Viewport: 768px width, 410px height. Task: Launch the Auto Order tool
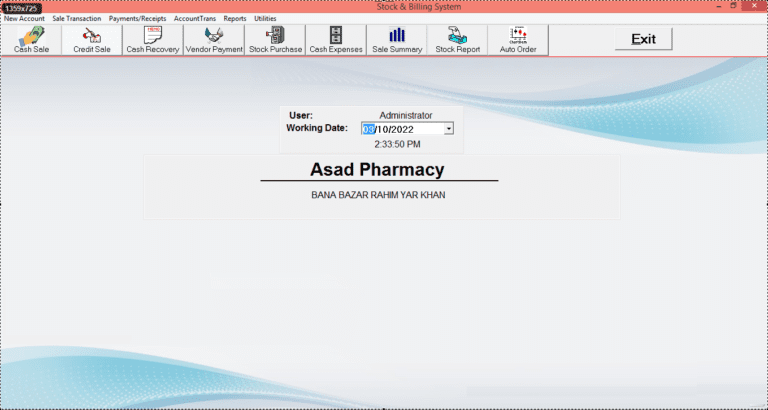click(518, 40)
